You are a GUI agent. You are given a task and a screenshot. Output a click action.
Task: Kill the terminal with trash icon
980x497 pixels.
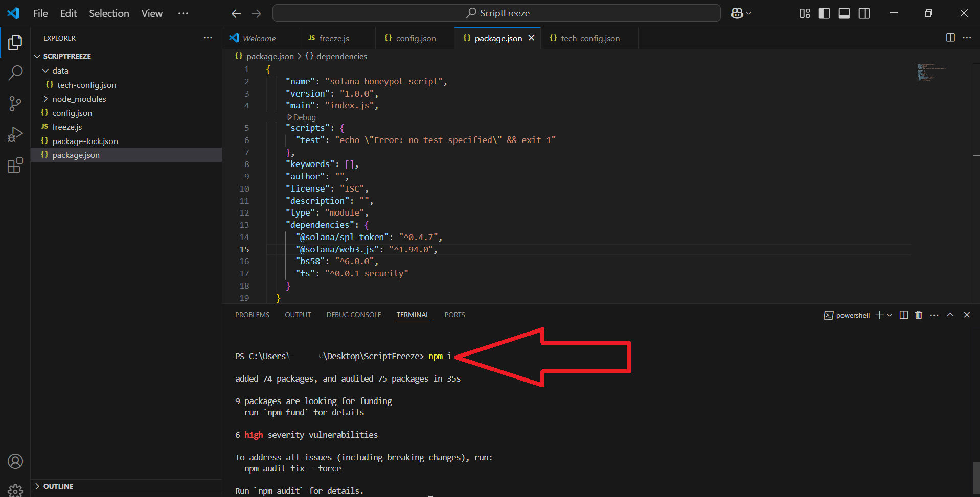click(x=919, y=315)
